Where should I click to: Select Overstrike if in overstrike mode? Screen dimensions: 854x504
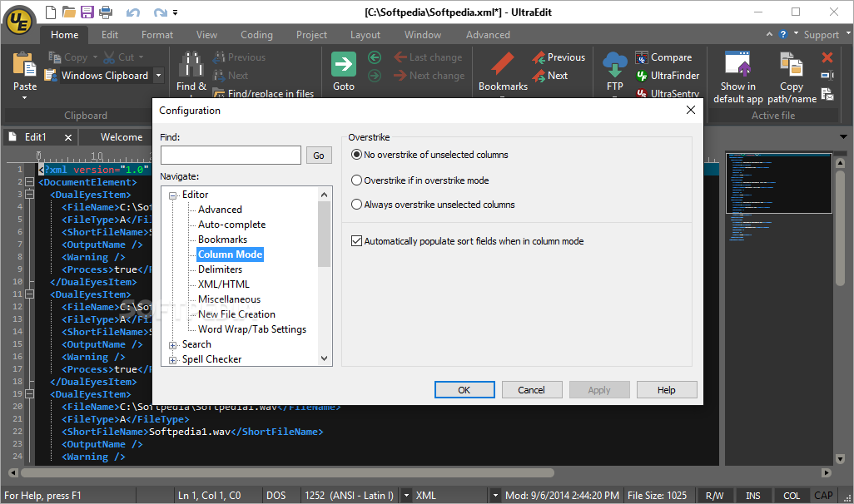420,180
